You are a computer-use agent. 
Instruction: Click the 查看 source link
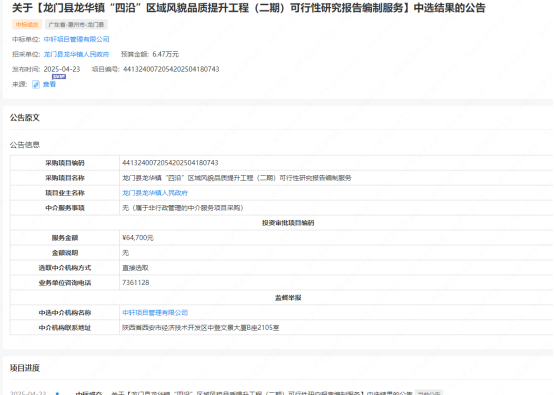click(x=49, y=84)
